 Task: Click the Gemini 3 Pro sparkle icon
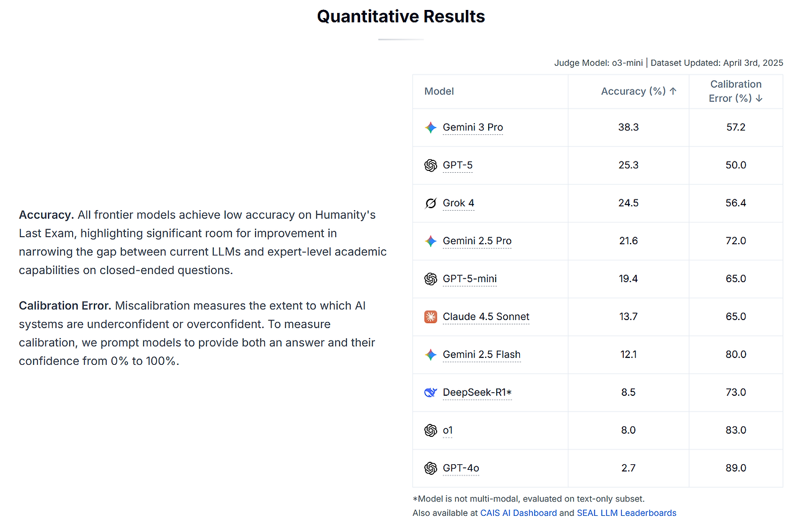(x=430, y=127)
